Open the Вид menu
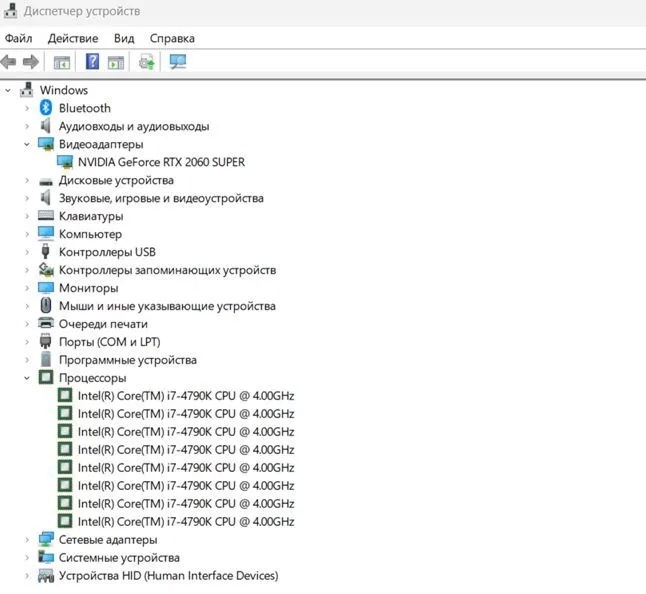This screenshot has height=594, width=646. [124, 38]
